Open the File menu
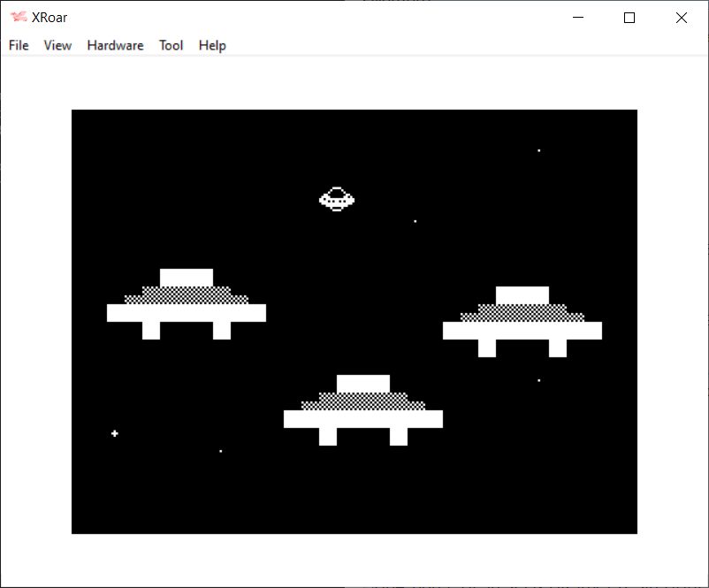709x588 pixels. click(x=19, y=45)
